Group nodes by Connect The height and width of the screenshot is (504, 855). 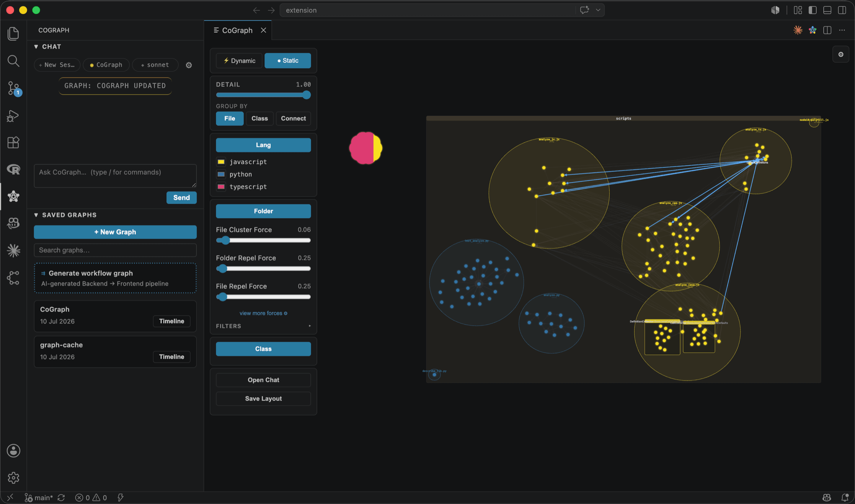pos(294,119)
